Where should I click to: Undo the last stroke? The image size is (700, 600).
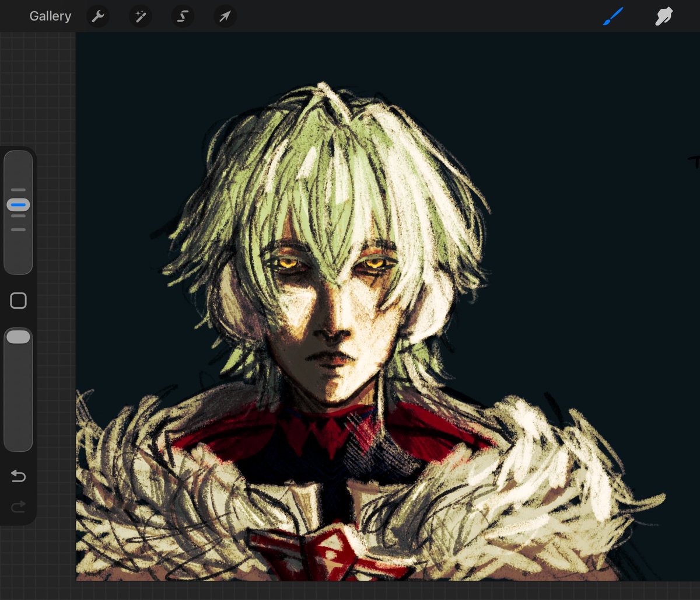18,476
